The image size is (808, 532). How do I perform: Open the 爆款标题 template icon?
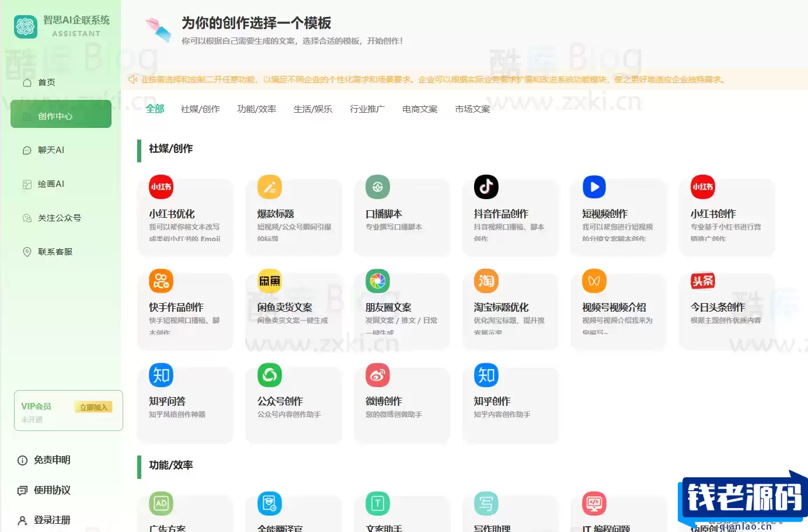pos(270,187)
